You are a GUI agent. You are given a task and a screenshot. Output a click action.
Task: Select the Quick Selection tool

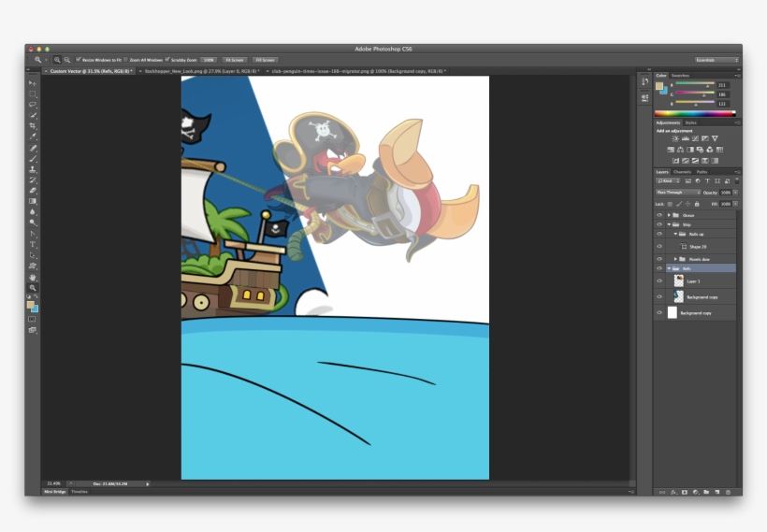click(x=33, y=115)
